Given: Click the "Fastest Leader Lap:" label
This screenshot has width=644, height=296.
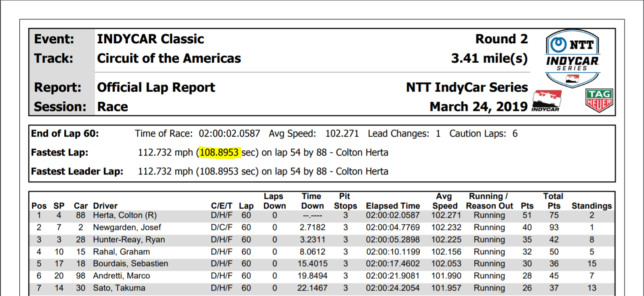Looking at the screenshot, I should coord(77,172).
